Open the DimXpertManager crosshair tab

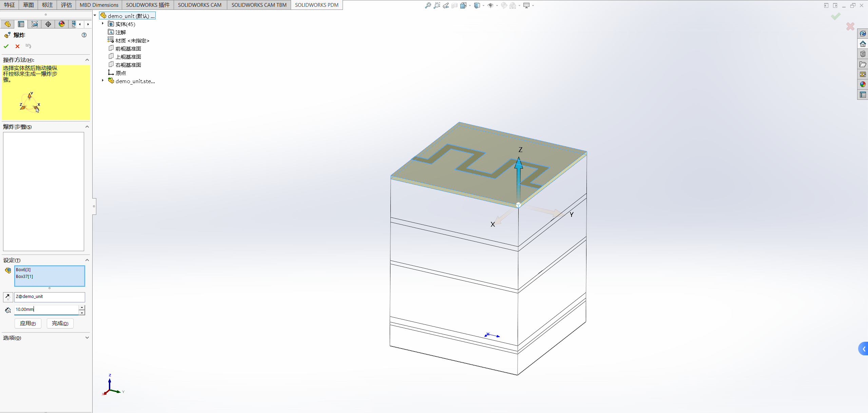(x=48, y=24)
